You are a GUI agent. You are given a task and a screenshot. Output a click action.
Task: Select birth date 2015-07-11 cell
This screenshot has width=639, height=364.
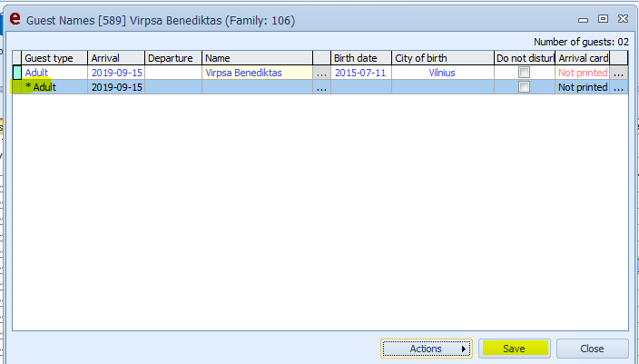click(x=361, y=73)
